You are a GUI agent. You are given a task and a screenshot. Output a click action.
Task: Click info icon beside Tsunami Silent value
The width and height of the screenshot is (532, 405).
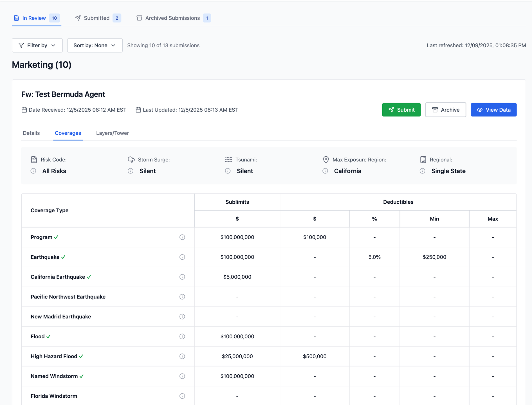pyautogui.click(x=228, y=171)
